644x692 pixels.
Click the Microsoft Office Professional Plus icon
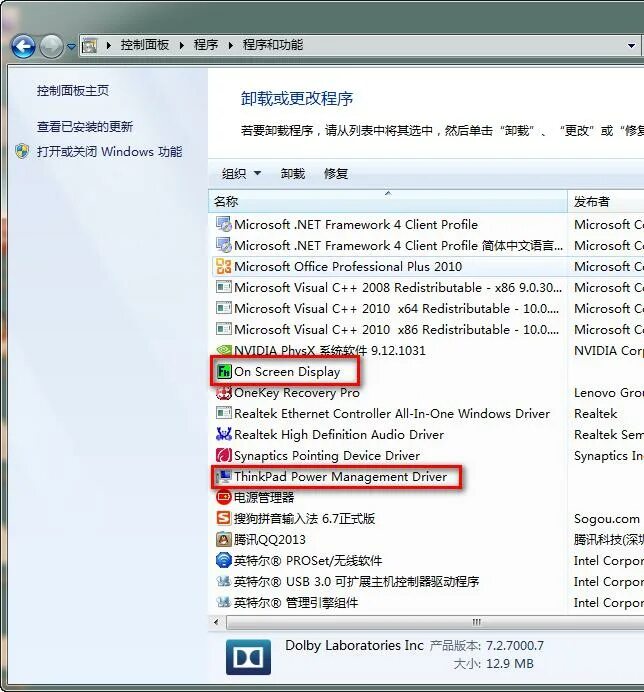pyautogui.click(x=224, y=266)
